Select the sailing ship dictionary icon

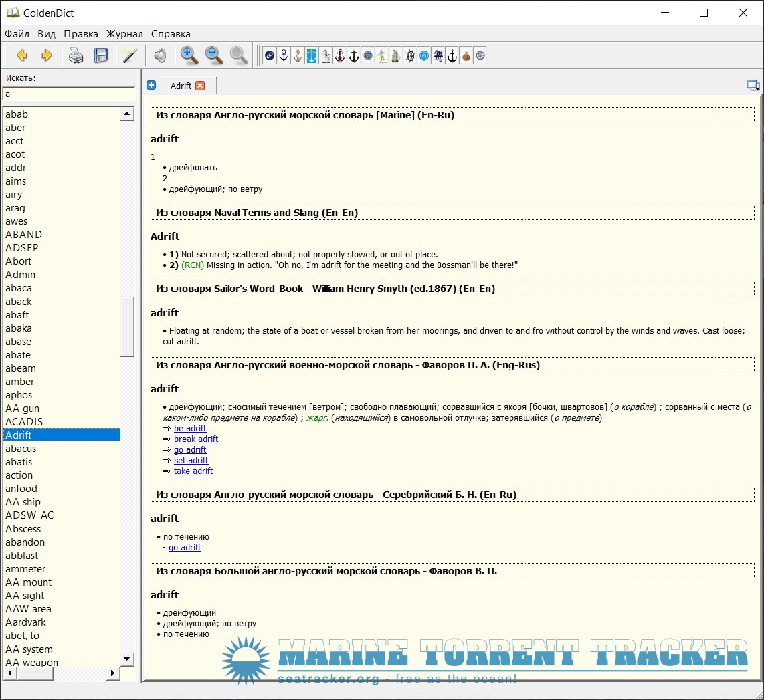(x=395, y=55)
